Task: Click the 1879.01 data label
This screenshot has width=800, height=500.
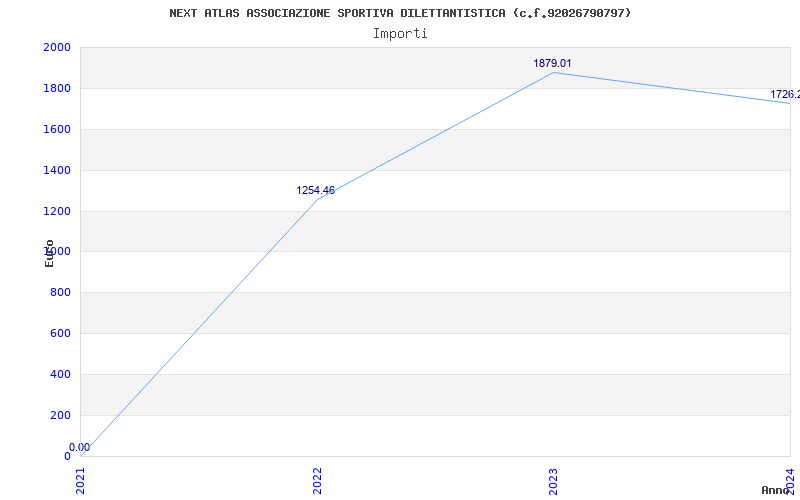Action: (x=553, y=63)
